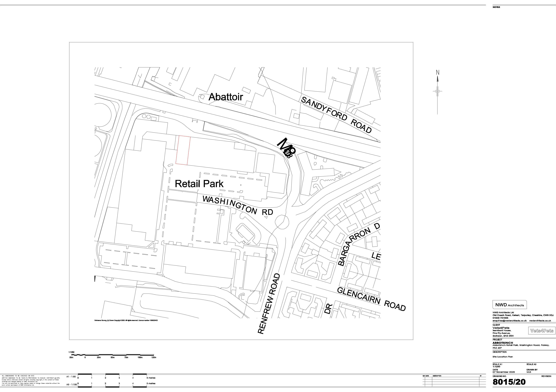Click the enquiries@nwdarchitects.co.uk email address
Image resolution: width=556 pixels, height=392 pixels.
[509, 321]
